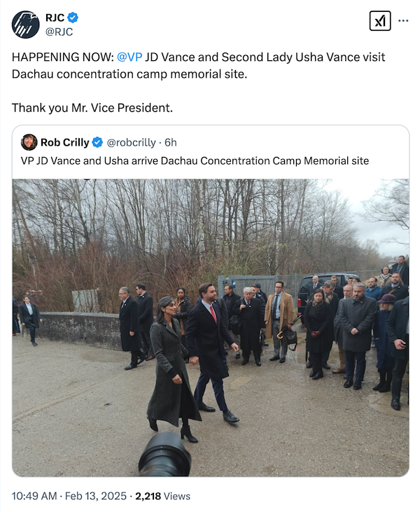Open the @RJC handle link
This screenshot has width=420, height=512.
[x=59, y=32]
